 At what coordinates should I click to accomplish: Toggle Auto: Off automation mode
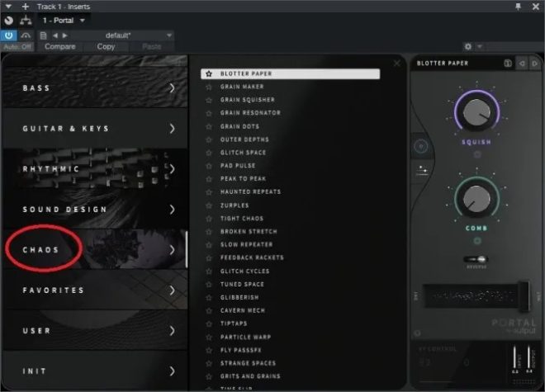(x=17, y=46)
